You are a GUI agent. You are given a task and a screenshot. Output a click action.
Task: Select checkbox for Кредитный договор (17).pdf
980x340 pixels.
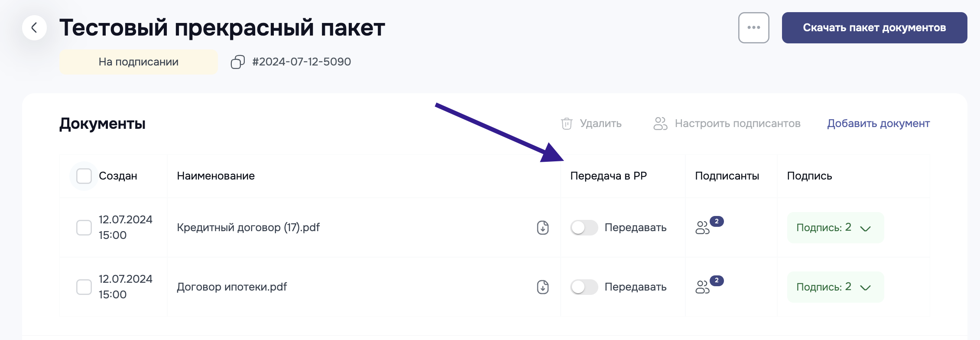tap(84, 228)
